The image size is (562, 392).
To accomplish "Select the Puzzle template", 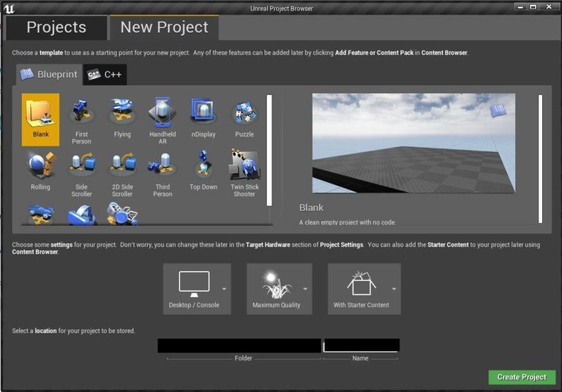I will tap(244, 120).
